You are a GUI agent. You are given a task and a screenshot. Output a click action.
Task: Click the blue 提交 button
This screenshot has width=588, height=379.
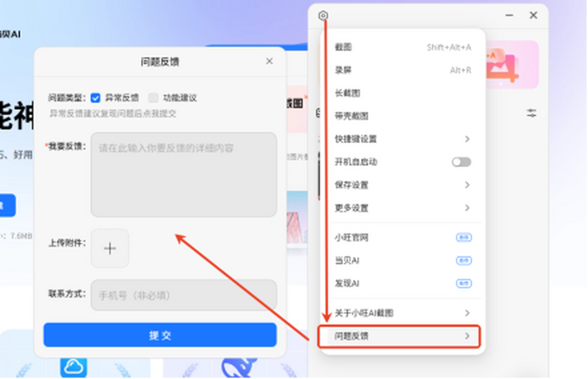click(160, 335)
